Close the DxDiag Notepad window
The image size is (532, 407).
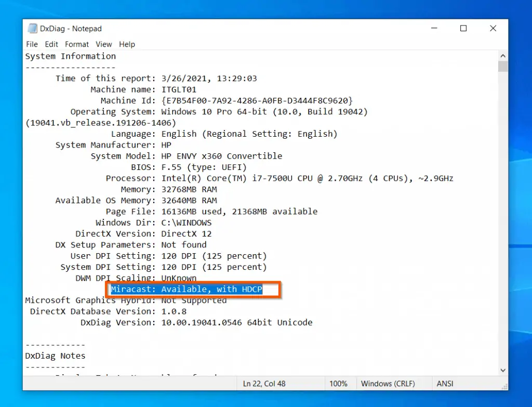[493, 28]
